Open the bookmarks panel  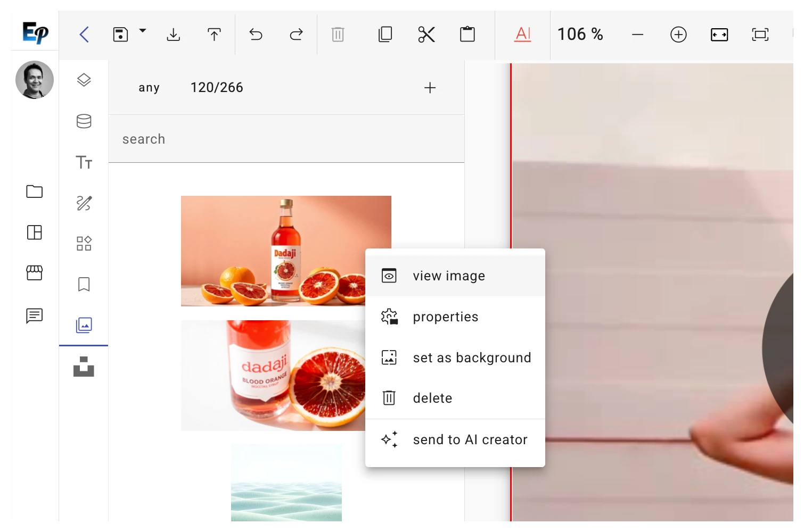tap(84, 285)
